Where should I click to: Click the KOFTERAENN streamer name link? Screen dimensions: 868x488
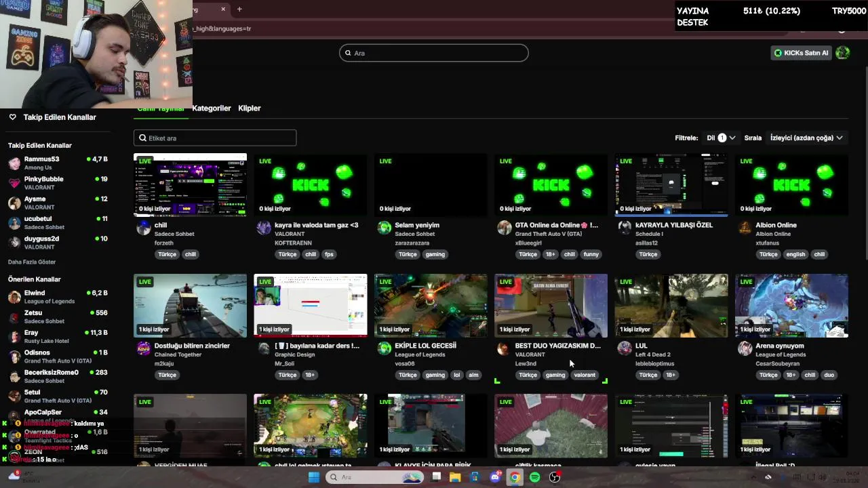(x=293, y=243)
